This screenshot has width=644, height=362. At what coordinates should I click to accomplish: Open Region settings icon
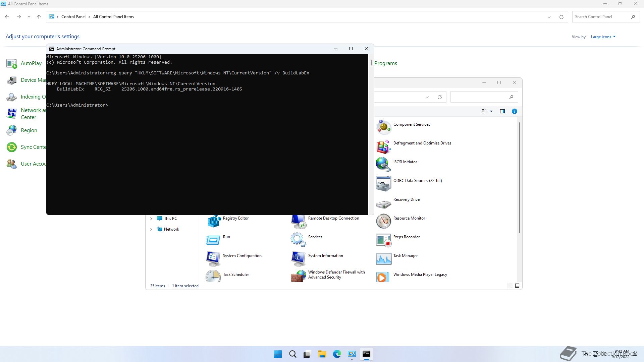click(11, 130)
